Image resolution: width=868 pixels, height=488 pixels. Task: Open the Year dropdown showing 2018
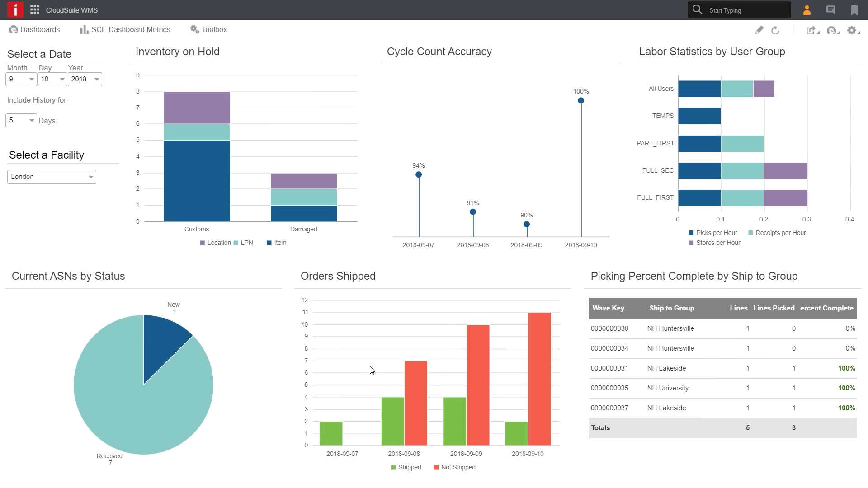coord(85,79)
